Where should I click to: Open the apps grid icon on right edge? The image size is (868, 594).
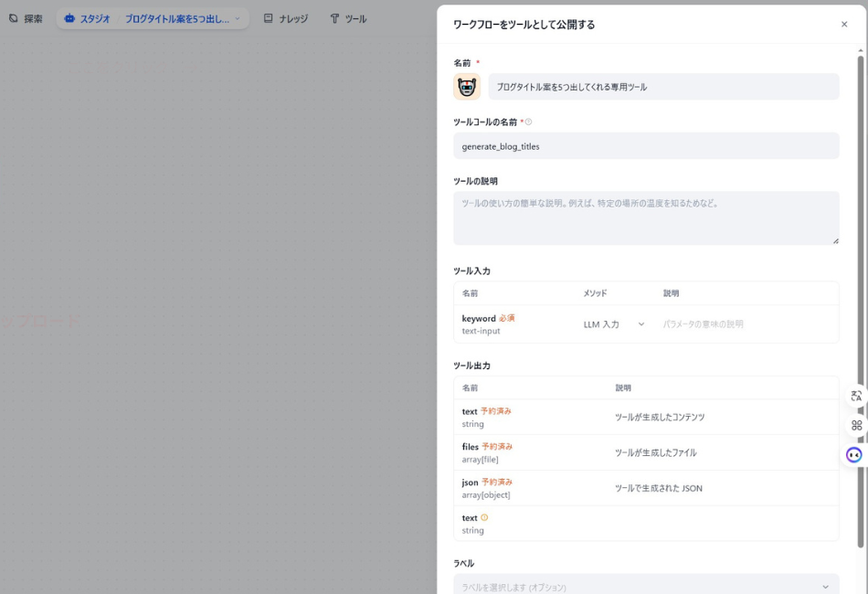click(856, 424)
